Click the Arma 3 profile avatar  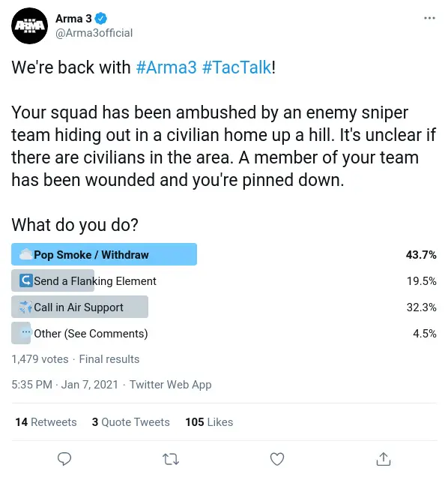[29, 25]
